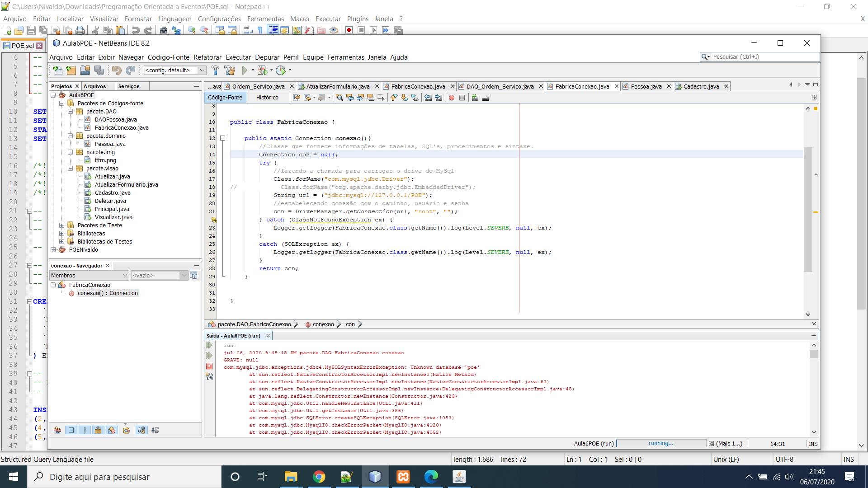
Task: Click Find Selection magnifier in editor toolbar
Action: pyautogui.click(x=339, y=98)
